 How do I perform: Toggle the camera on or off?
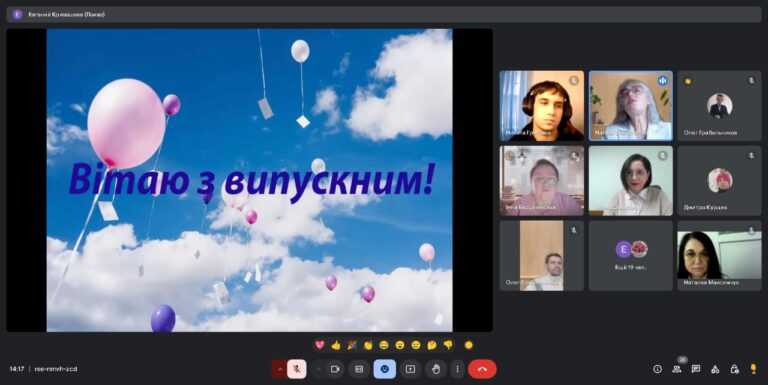click(x=335, y=369)
